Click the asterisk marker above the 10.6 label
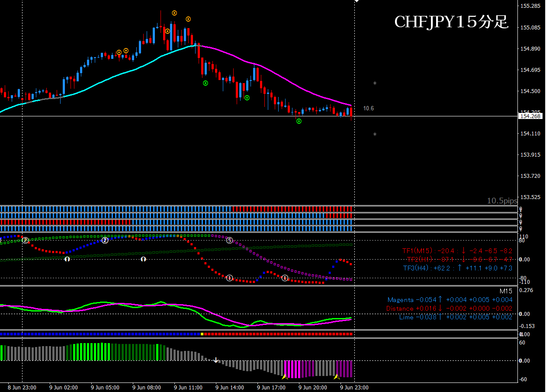The height and width of the screenshot is (392, 546). (x=375, y=83)
